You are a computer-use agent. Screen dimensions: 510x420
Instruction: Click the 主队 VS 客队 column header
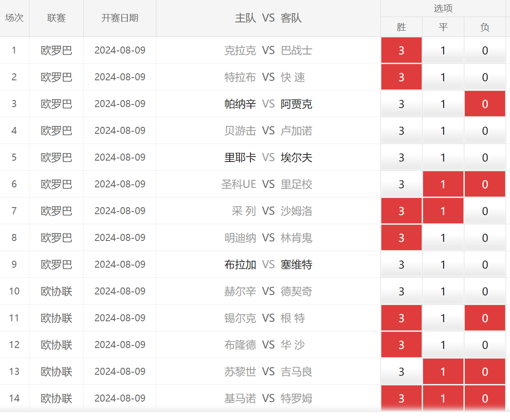coord(268,18)
